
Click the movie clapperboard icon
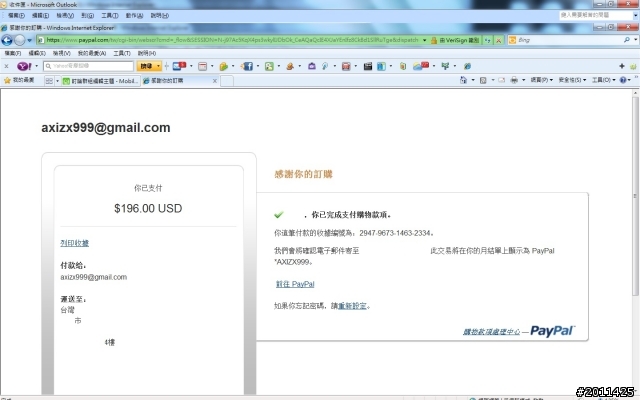point(368,66)
